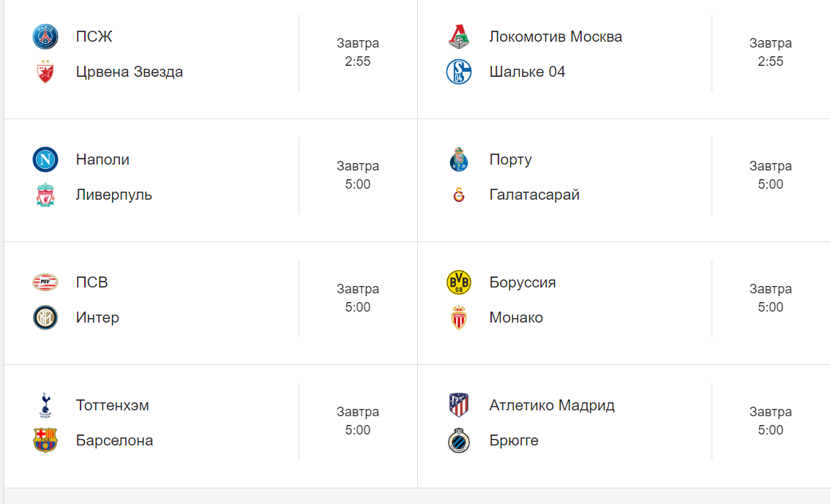Click the Тоттенхэм match time Завтра 5:00

point(358,421)
